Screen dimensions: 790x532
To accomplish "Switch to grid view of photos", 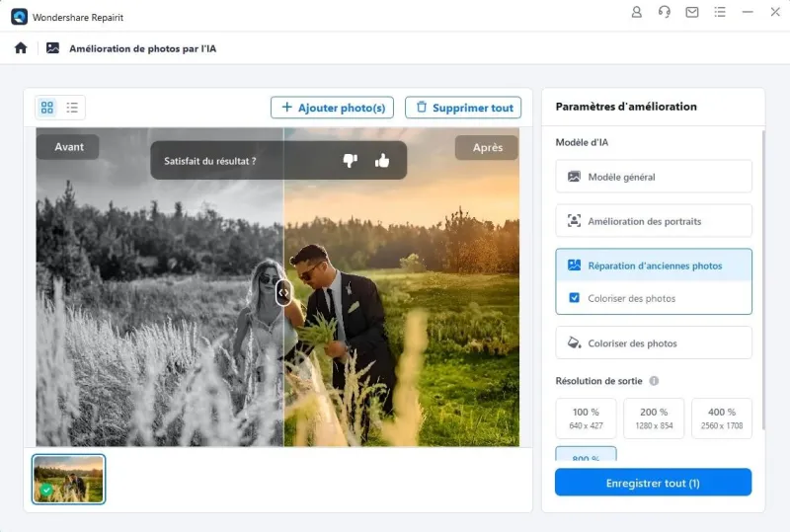I will pos(47,108).
